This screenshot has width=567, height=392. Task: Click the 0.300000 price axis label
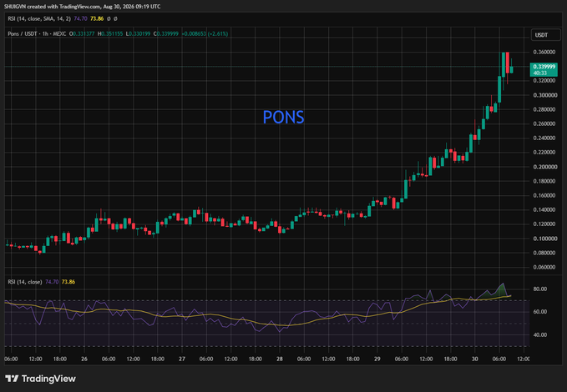(x=544, y=95)
